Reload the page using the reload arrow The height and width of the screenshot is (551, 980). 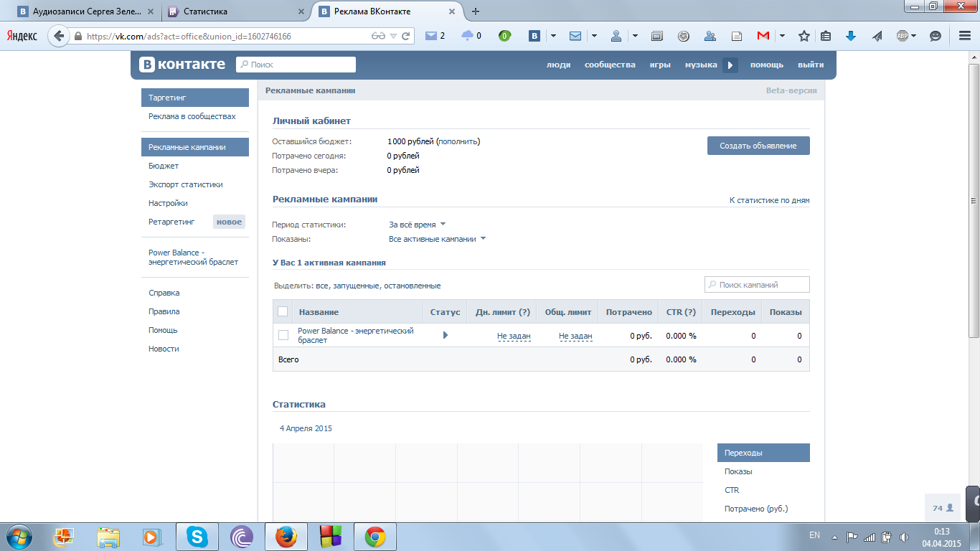[x=406, y=36]
